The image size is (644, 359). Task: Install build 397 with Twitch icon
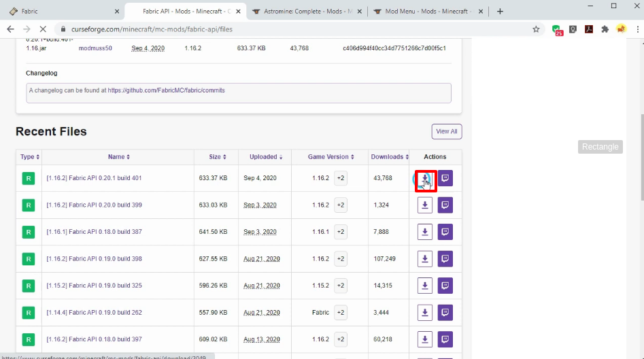pyautogui.click(x=445, y=339)
